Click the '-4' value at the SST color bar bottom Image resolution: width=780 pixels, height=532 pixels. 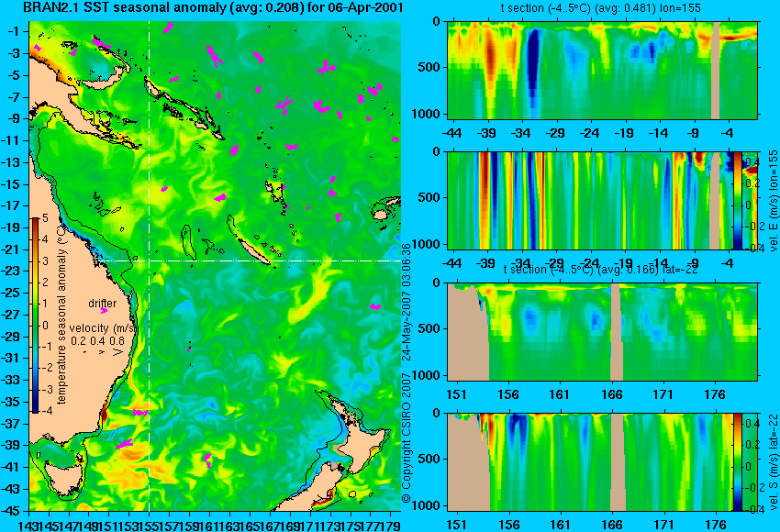(45, 411)
